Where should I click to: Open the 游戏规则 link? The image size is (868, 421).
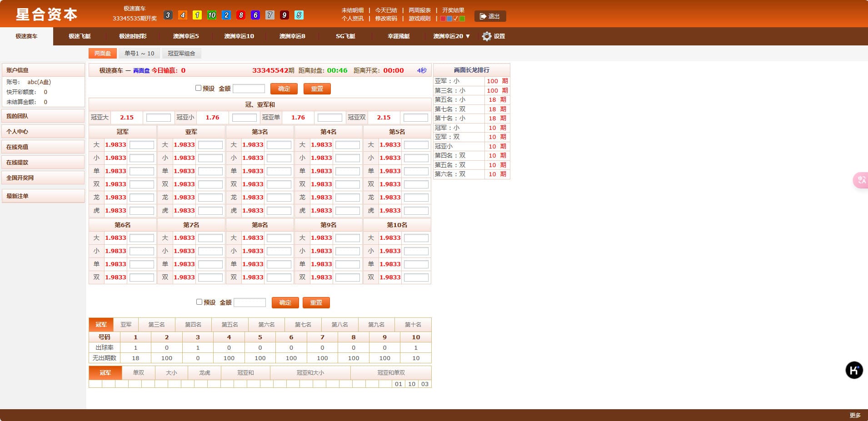point(419,19)
